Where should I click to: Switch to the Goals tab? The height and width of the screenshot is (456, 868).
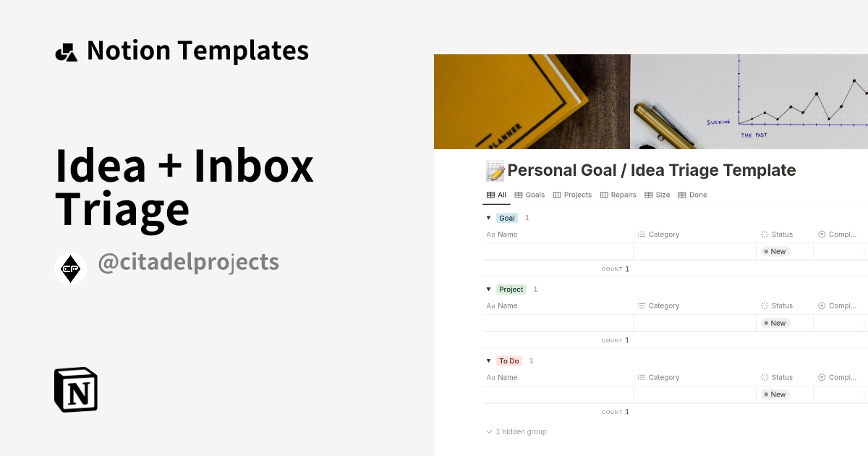click(530, 195)
